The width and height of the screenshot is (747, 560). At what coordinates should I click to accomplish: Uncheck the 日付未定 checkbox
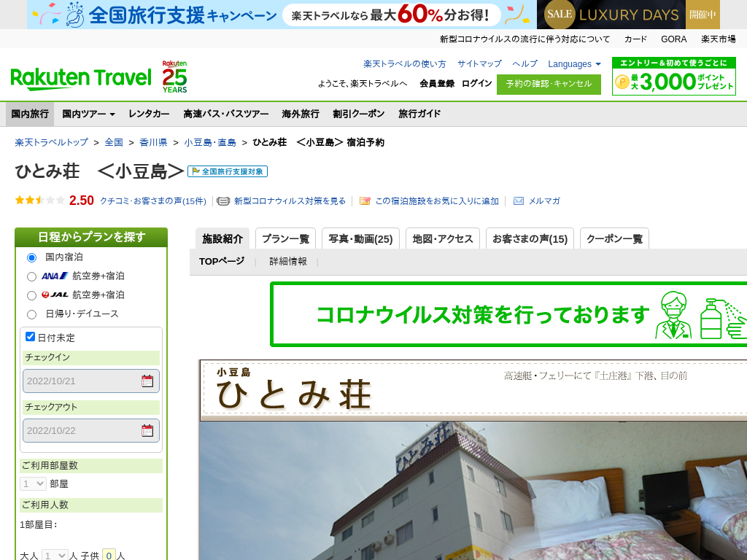30,337
